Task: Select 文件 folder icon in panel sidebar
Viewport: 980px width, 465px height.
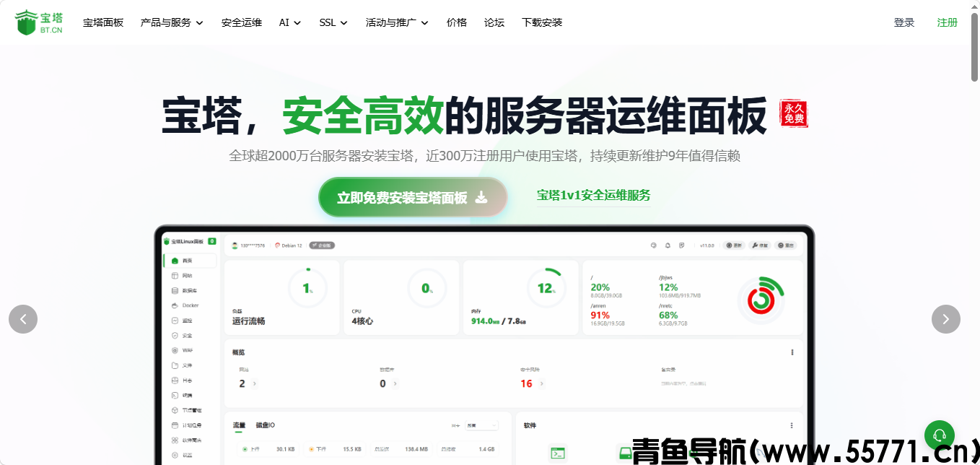Action: click(x=175, y=365)
